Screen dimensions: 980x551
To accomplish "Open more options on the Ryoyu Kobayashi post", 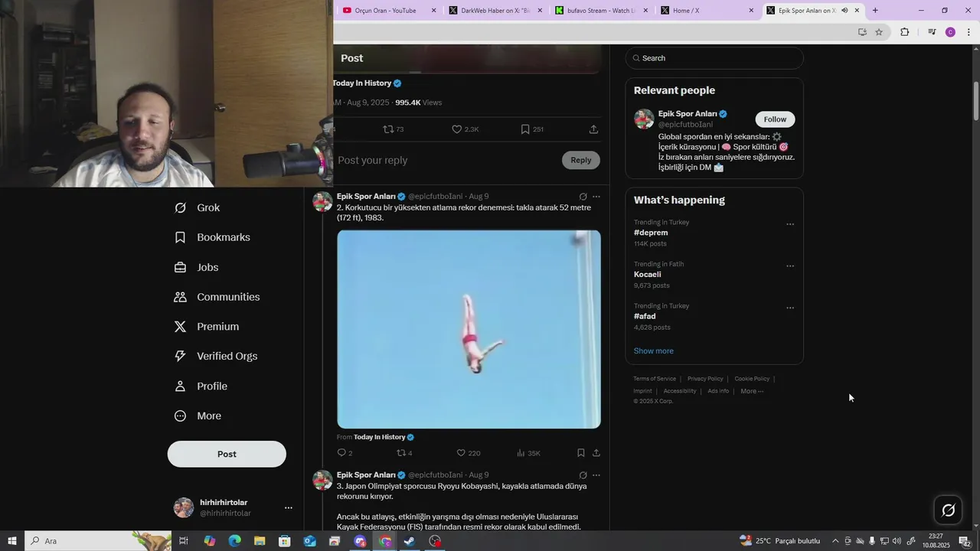I will click(x=596, y=475).
